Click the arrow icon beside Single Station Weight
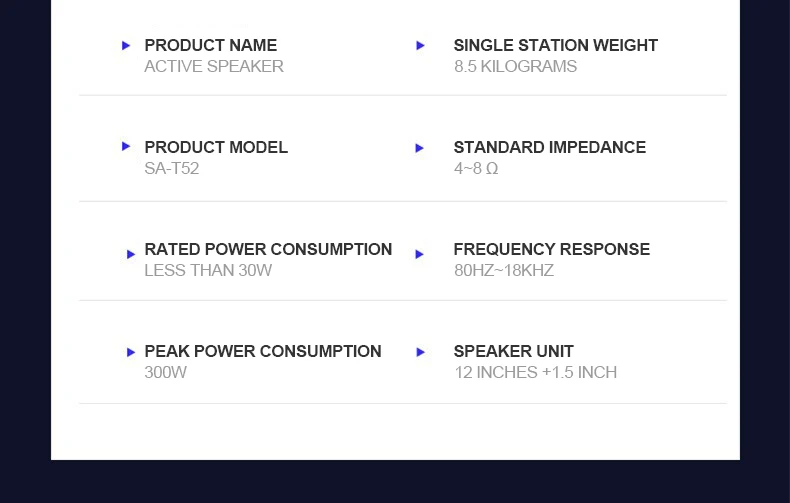 [x=420, y=45]
